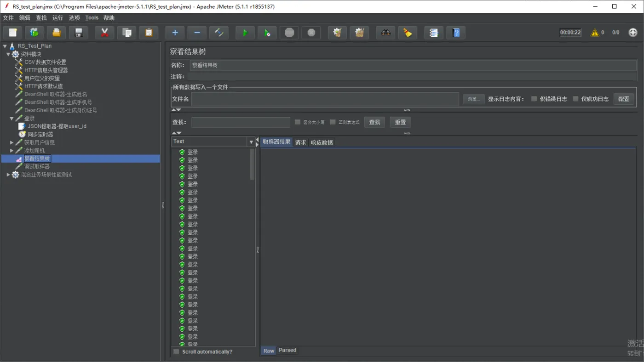Select the 取样器结果 tab
Screen dimensions: 644x362
[x=276, y=142]
